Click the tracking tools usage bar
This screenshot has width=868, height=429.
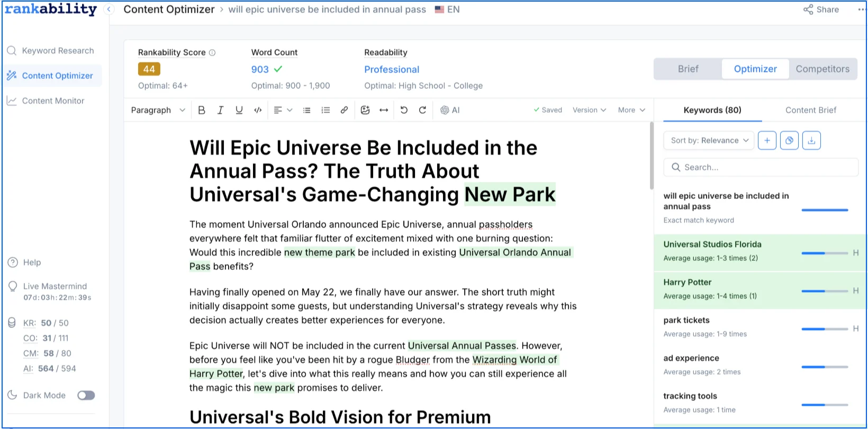tap(825, 405)
